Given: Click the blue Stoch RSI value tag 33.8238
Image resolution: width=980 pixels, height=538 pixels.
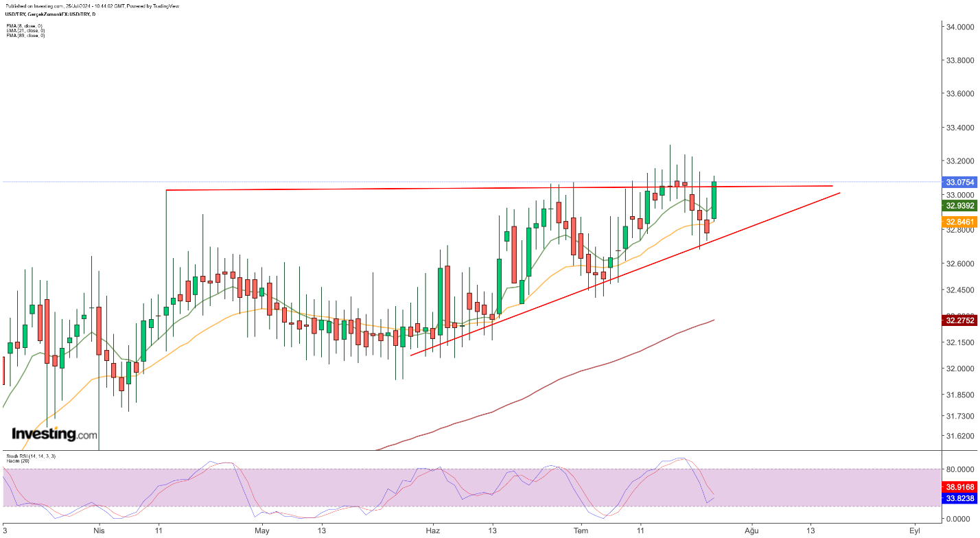Looking at the screenshot, I should pos(961,499).
